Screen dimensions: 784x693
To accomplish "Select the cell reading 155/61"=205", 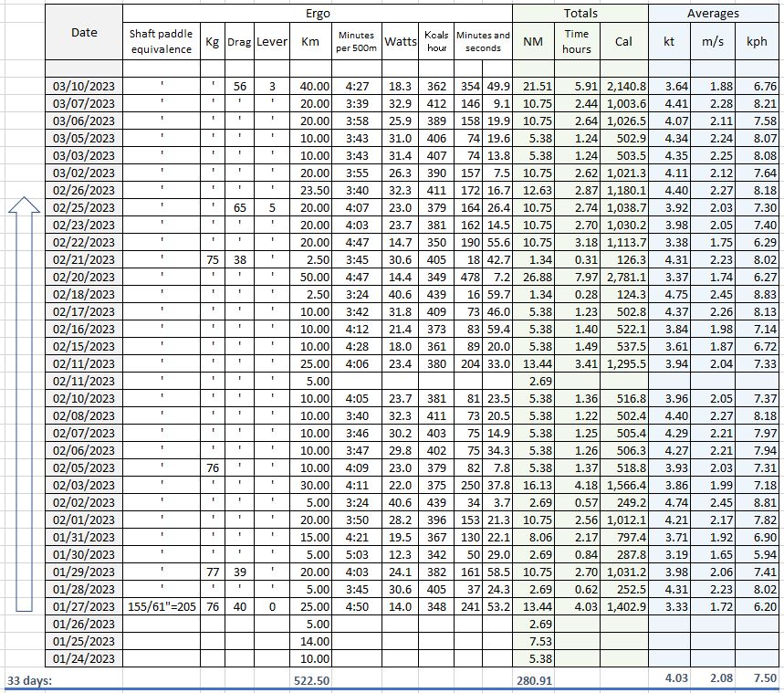I will (161, 606).
